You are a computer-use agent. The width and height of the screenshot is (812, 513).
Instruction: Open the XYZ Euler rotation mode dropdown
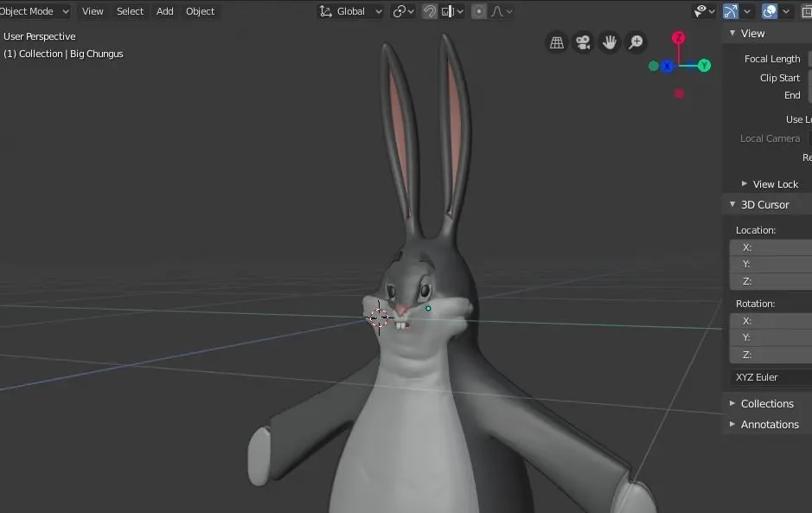(x=771, y=377)
